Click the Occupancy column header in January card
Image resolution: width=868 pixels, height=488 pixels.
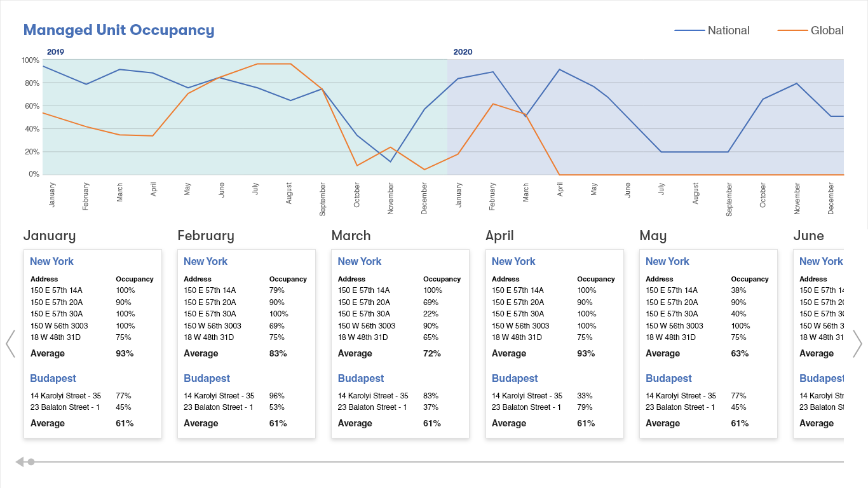135,279
